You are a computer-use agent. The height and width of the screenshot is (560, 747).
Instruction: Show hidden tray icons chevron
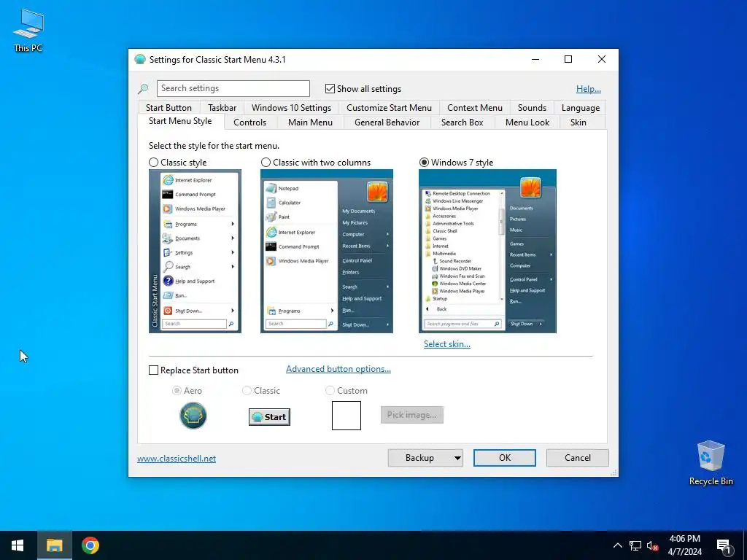[617, 545]
